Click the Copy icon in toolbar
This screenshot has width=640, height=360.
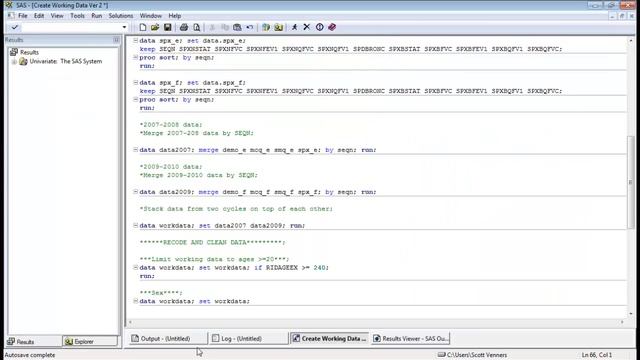click(224, 27)
